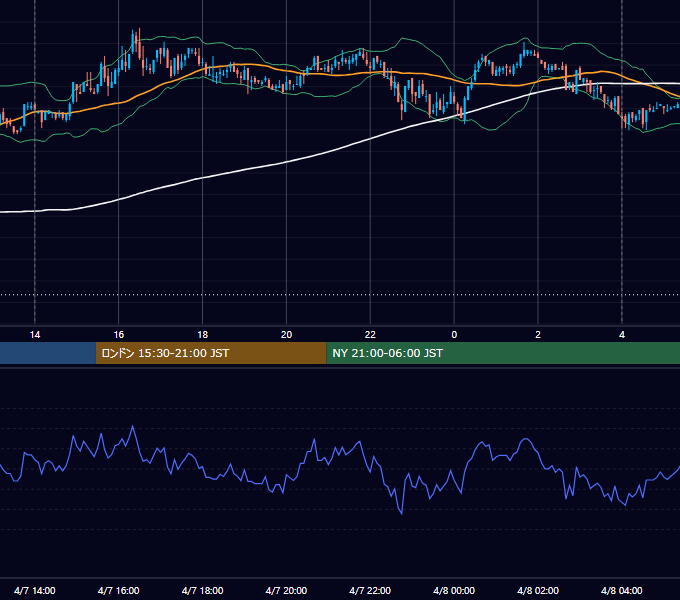Image resolution: width=680 pixels, height=600 pixels.
Task: Select the ロンドン 15:30-21:00 JST session bar
Action: tap(211, 353)
